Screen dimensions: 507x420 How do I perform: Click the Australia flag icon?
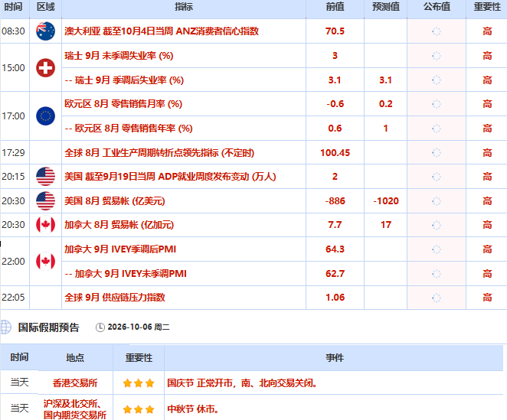[x=46, y=31]
